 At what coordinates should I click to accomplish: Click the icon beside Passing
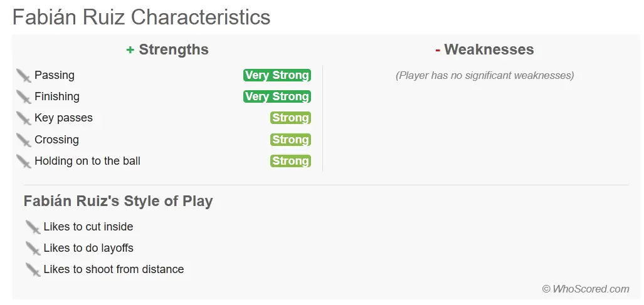[24, 76]
